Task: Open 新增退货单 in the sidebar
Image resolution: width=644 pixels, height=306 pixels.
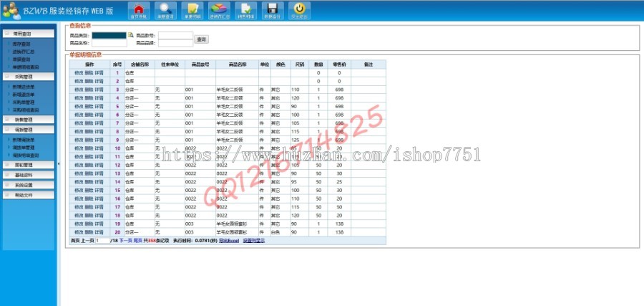Action: pyautogui.click(x=24, y=95)
